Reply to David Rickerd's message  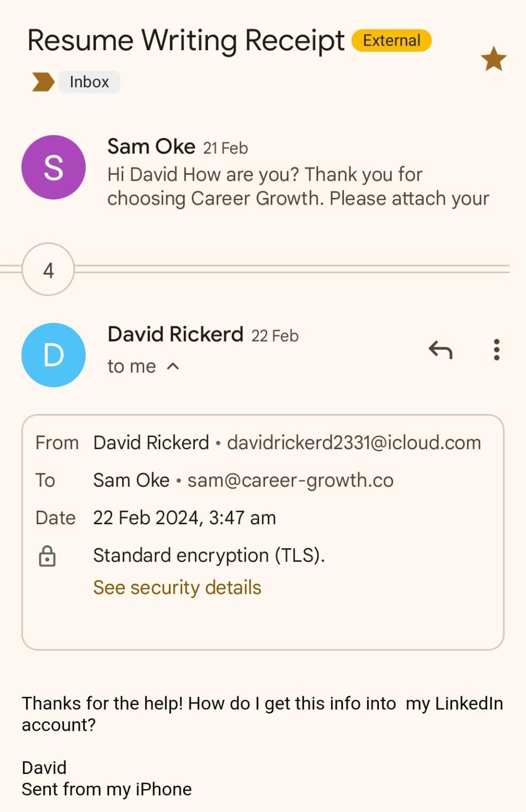[440, 350]
